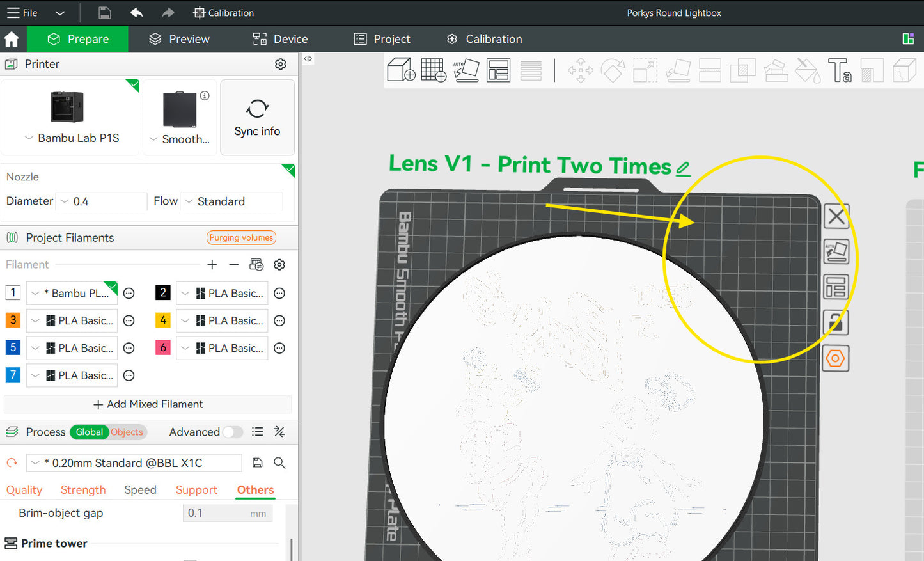Viewport: 924px width, 561px height.
Task: Go to the Home screen
Action: coord(12,39)
